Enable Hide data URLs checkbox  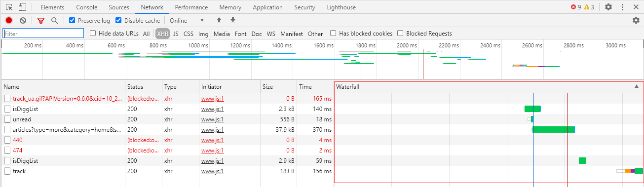(93, 34)
